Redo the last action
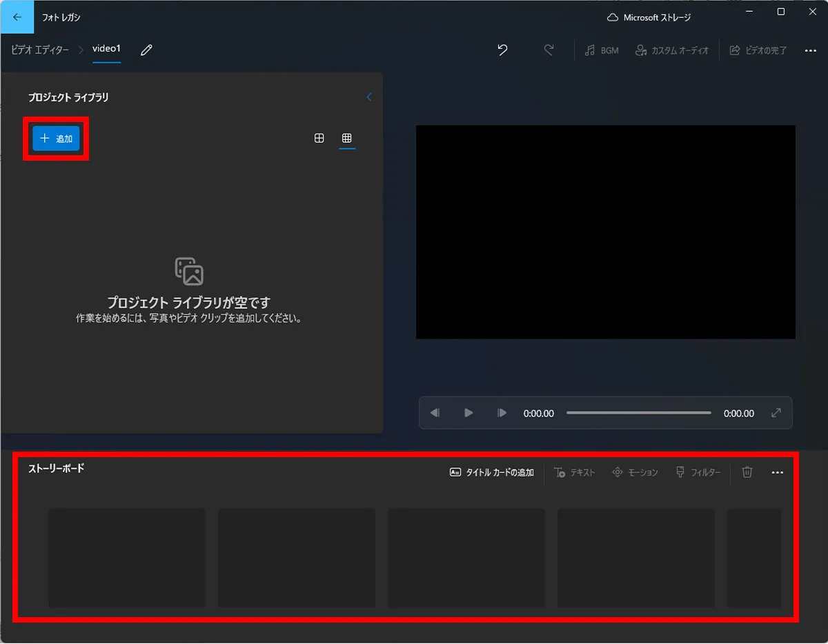The height and width of the screenshot is (644, 828). tap(549, 50)
